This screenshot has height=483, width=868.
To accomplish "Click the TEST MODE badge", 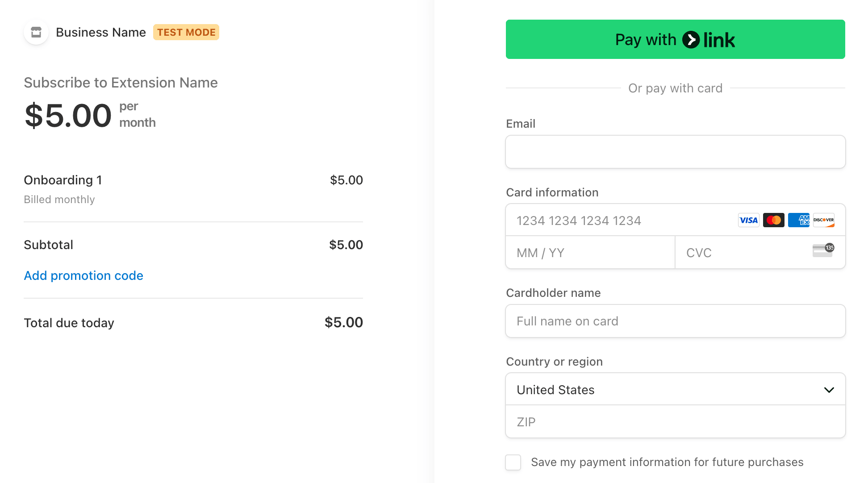I will click(x=186, y=32).
